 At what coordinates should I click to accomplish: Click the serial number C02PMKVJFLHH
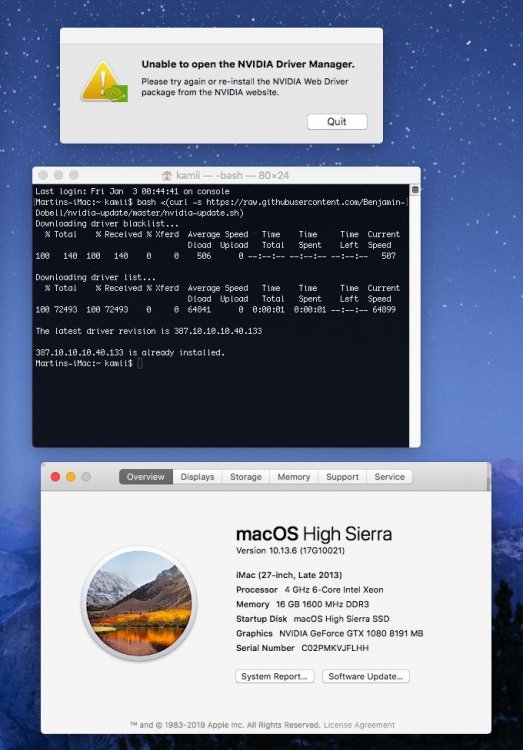(x=335, y=648)
